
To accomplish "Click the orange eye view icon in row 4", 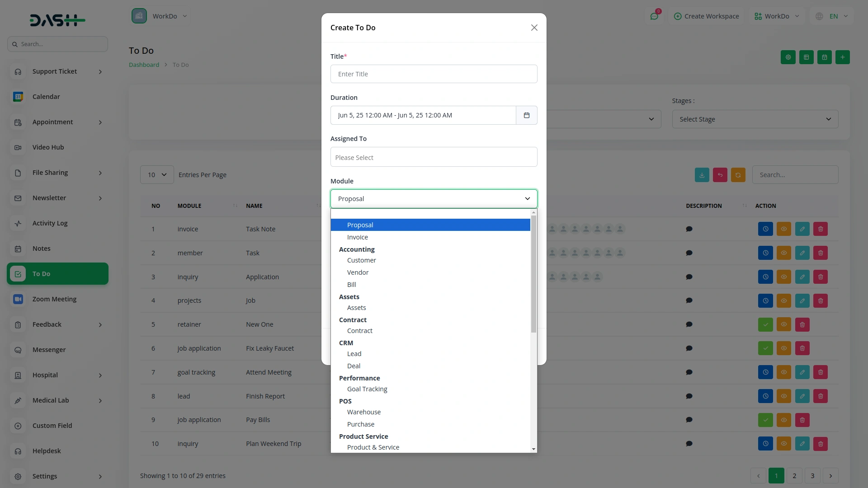I will [x=784, y=301].
